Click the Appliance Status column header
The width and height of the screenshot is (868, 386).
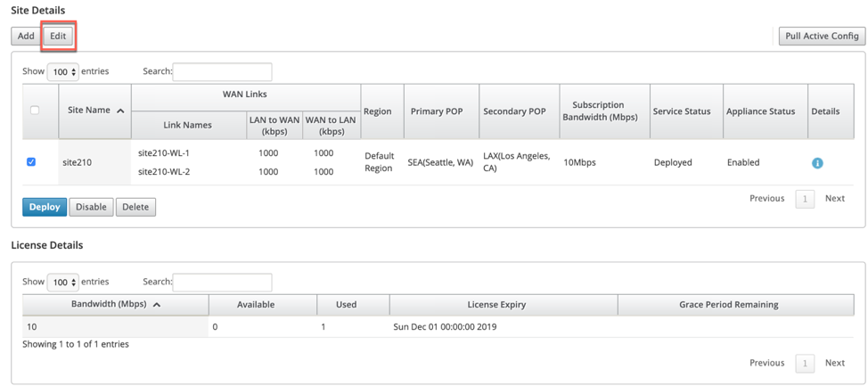pos(766,111)
